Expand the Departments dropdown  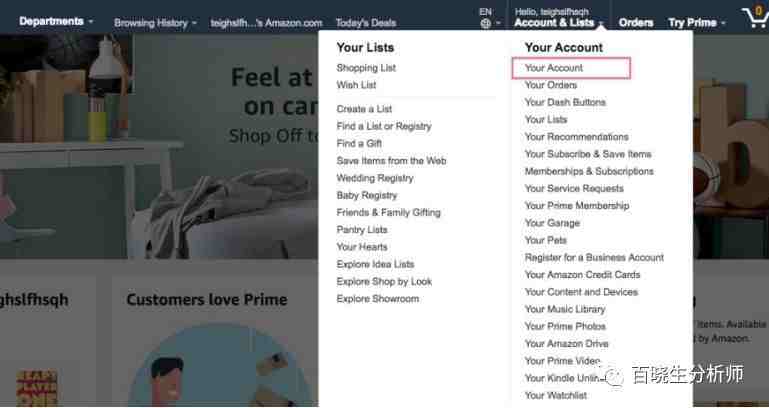[x=56, y=22]
